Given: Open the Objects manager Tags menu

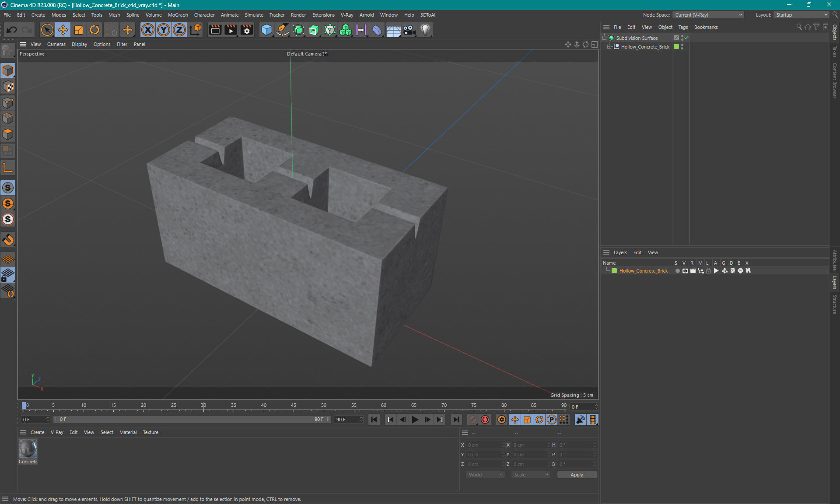Looking at the screenshot, I should [x=683, y=27].
